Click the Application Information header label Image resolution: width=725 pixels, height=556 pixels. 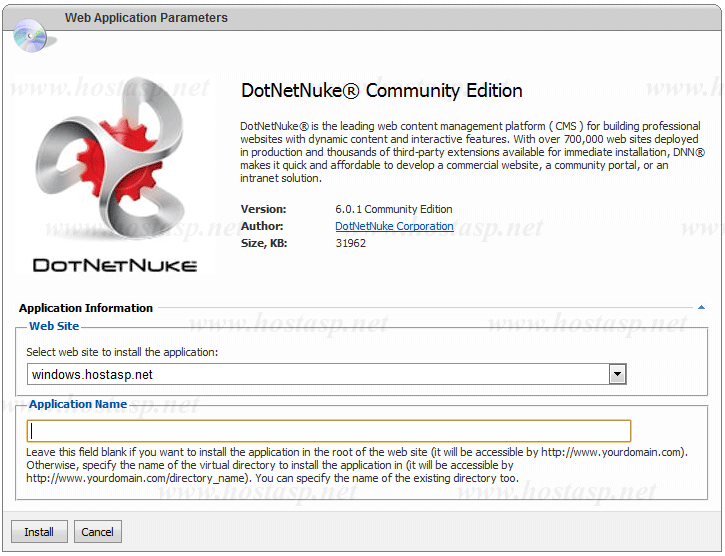click(x=86, y=308)
